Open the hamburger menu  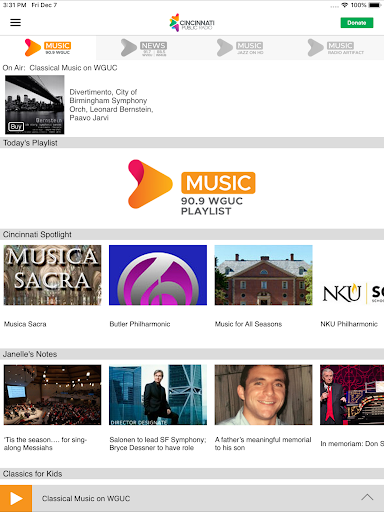15,22
